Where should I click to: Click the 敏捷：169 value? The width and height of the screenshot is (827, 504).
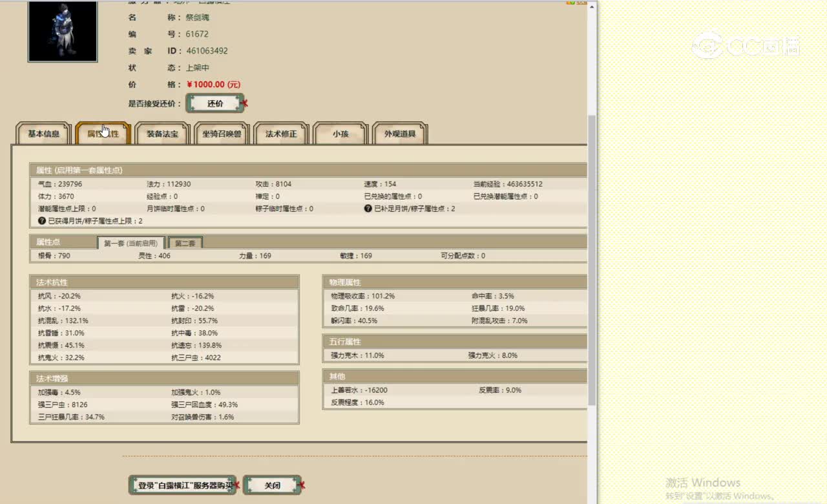coord(356,256)
